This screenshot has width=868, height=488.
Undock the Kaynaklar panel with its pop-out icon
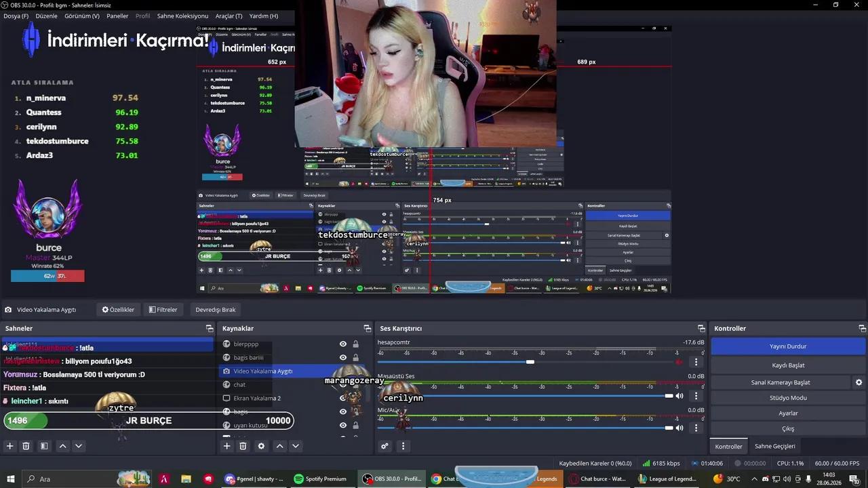coord(367,328)
